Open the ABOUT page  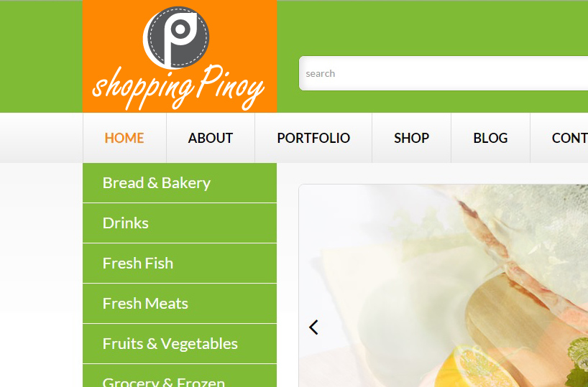(x=211, y=138)
